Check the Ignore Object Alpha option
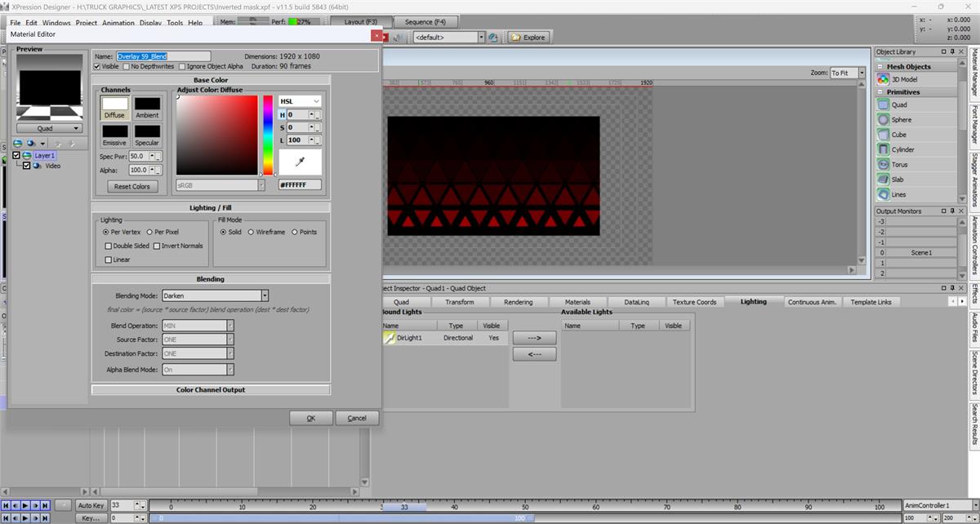 pyautogui.click(x=182, y=66)
